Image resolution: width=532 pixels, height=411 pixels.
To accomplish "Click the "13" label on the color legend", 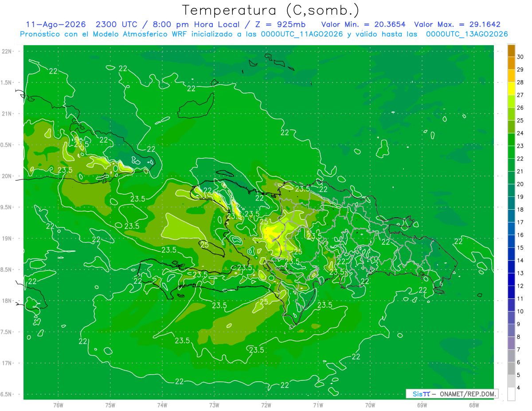I will [x=520, y=274].
